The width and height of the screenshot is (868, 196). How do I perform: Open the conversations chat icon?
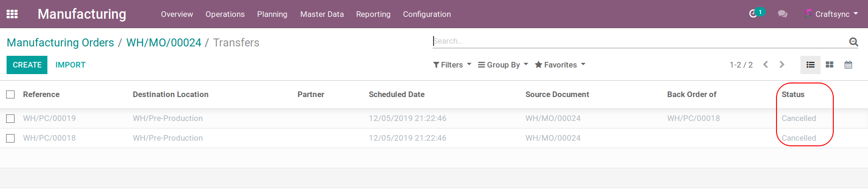(782, 14)
